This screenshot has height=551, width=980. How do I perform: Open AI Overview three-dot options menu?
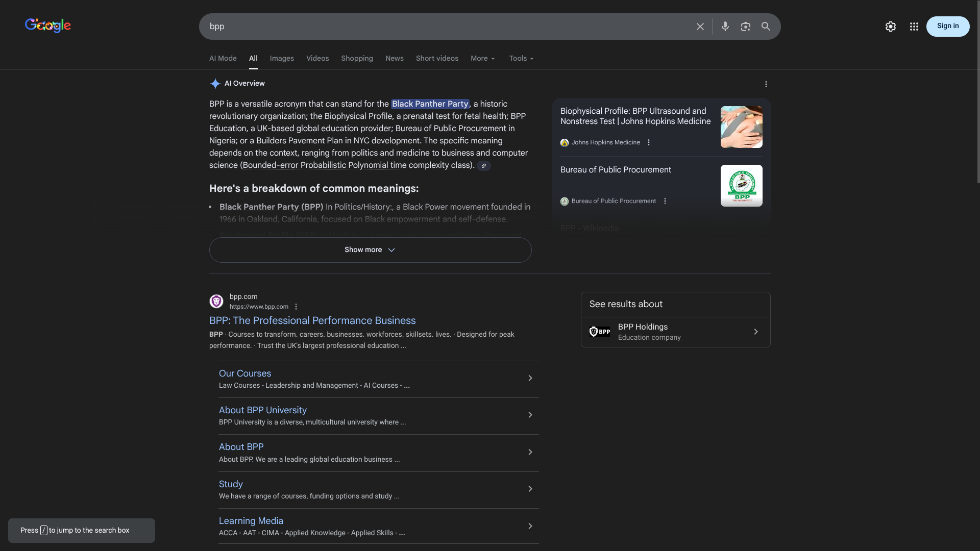click(x=766, y=84)
